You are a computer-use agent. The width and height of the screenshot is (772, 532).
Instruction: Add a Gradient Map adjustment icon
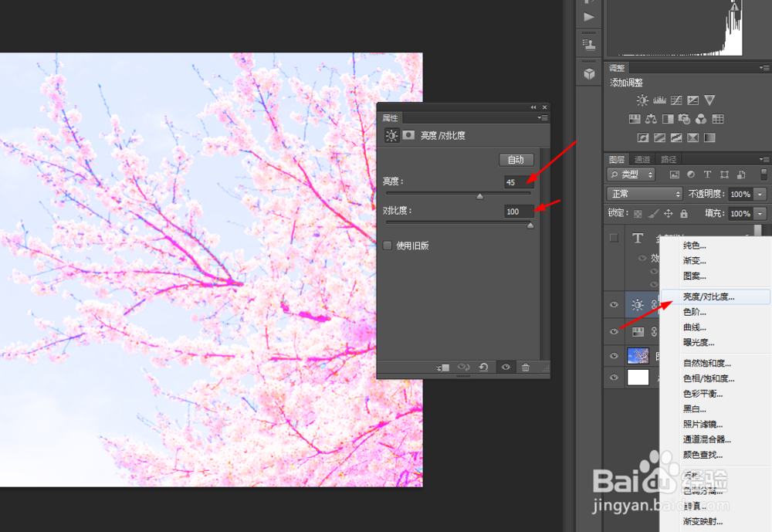(x=709, y=138)
